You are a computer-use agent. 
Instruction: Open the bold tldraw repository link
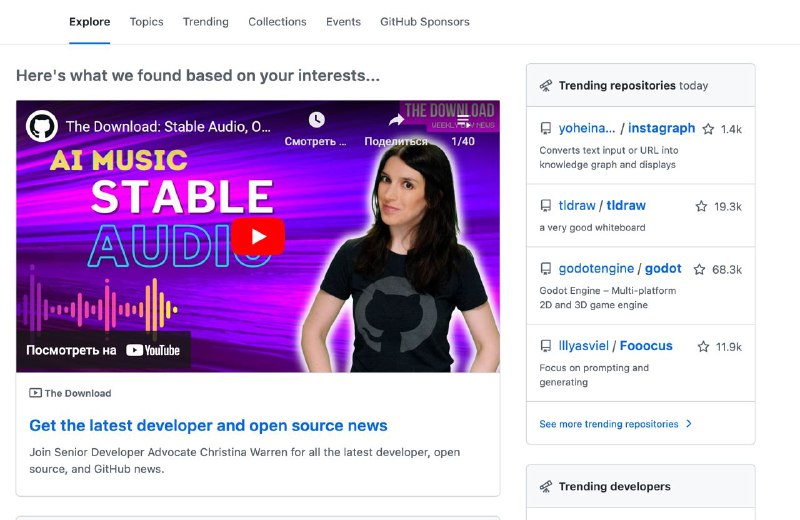tap(626, 205)
